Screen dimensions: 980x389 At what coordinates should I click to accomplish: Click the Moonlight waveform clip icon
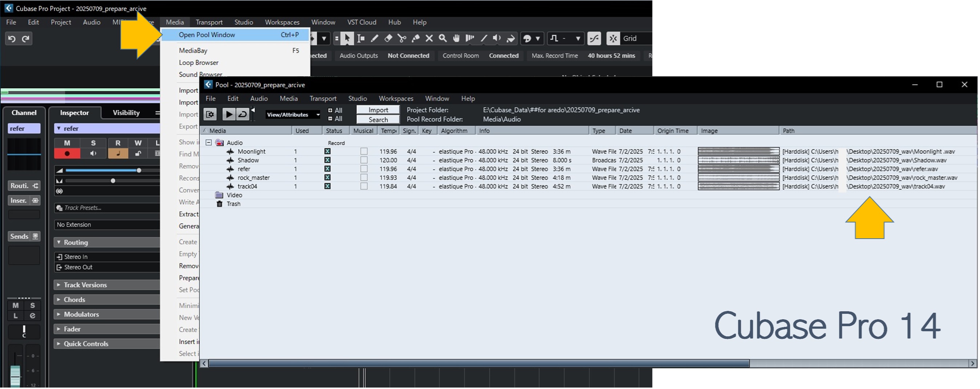pyautogui.click(x=230, y=151)
